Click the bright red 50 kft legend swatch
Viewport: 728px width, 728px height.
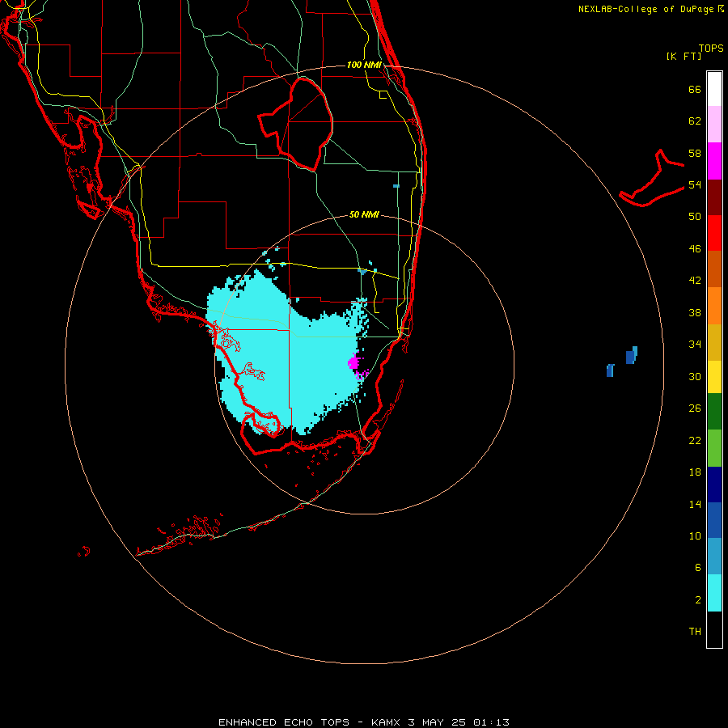pyautogui.click(x=714, y=233)
